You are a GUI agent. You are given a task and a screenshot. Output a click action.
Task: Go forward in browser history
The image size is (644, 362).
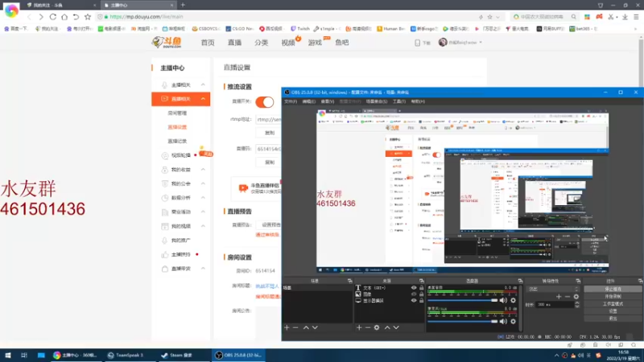tap(41, 17)
